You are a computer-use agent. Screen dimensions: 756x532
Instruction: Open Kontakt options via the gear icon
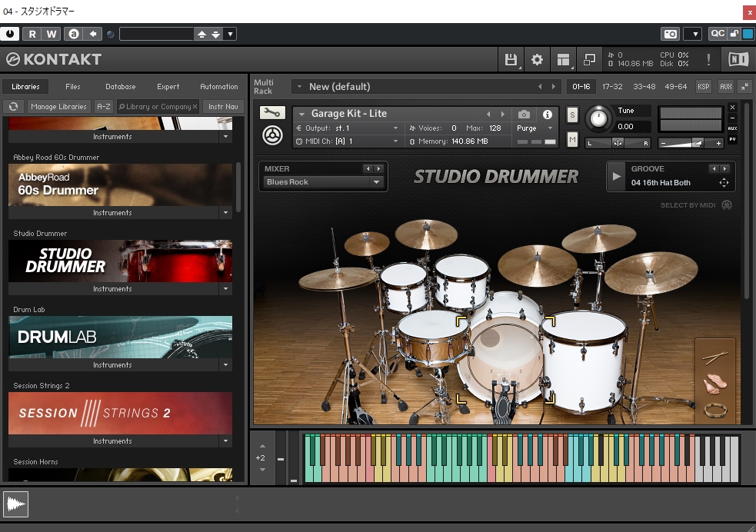[x=537, y=59]
